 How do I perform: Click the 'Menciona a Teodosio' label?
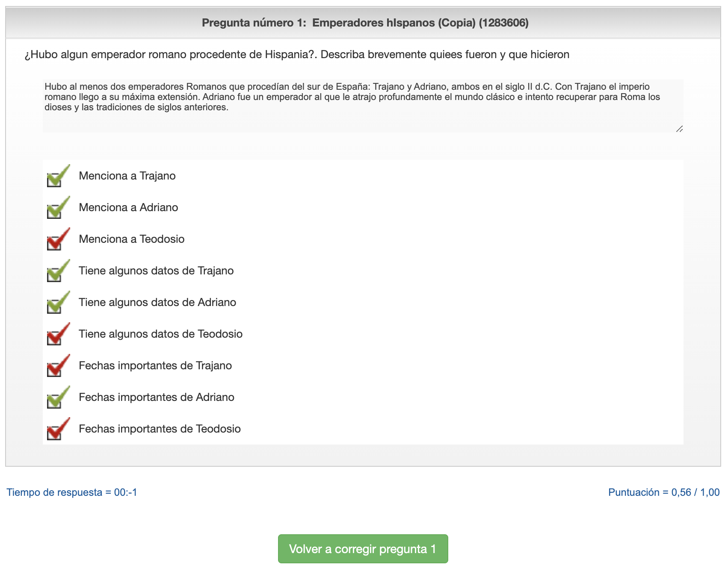pos(131,239)
